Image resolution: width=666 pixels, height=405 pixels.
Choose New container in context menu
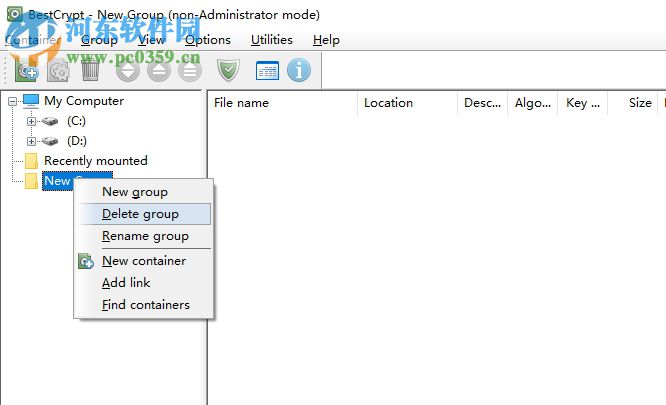(144, 261)
